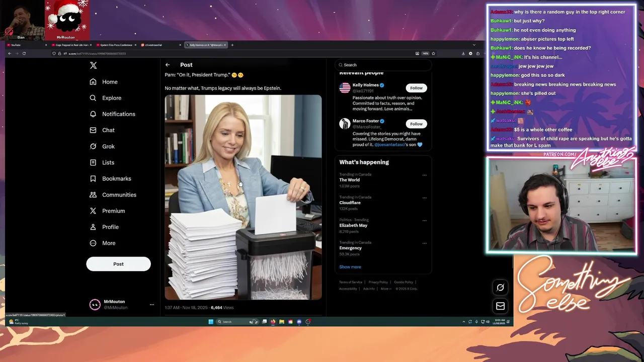Click Show more under What's happening
644x362 pixels.
[x=350, y=267]
